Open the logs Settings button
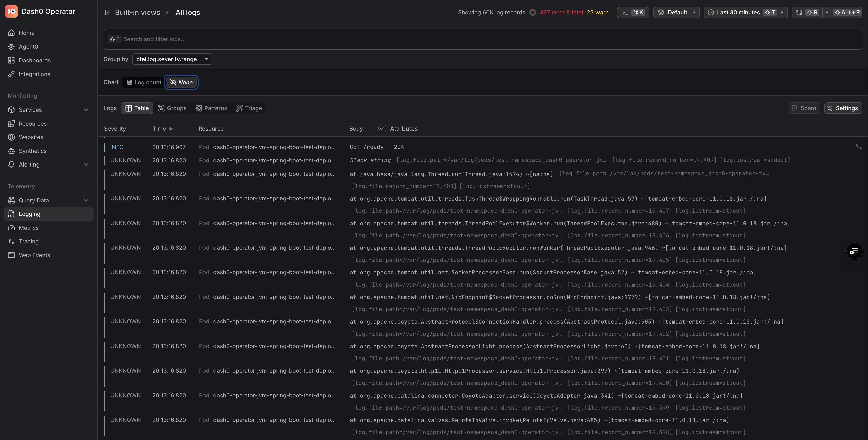 pos(843,108)
